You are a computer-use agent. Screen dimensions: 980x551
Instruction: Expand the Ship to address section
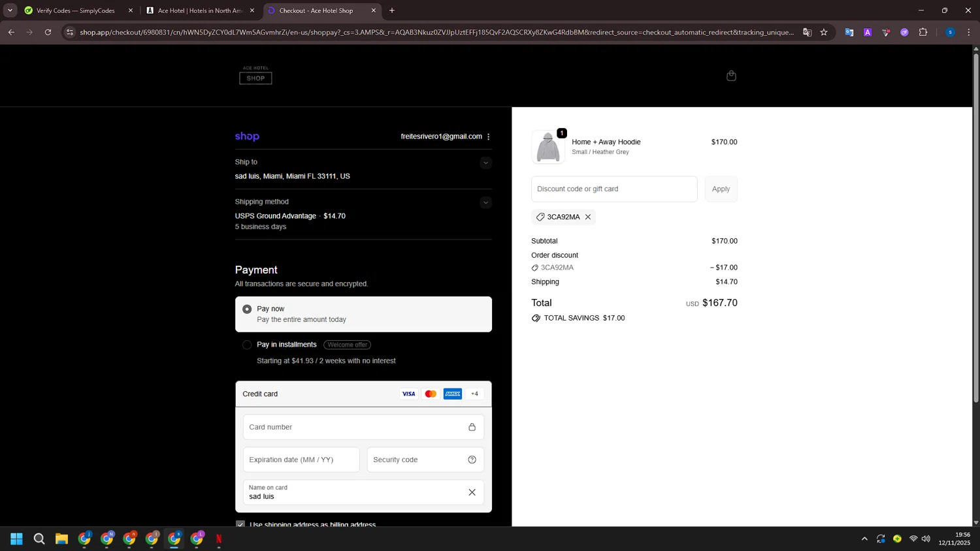click(485, 163)
